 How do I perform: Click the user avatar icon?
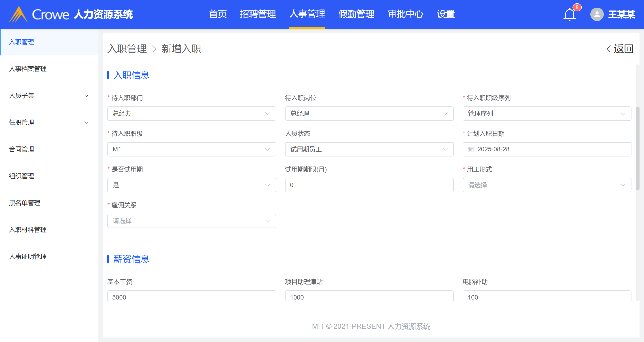coord(597,14)
